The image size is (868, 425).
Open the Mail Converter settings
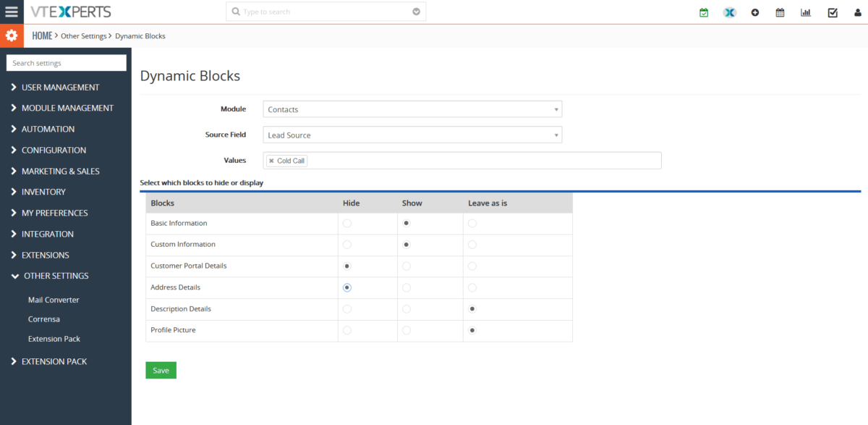(54, 299)
